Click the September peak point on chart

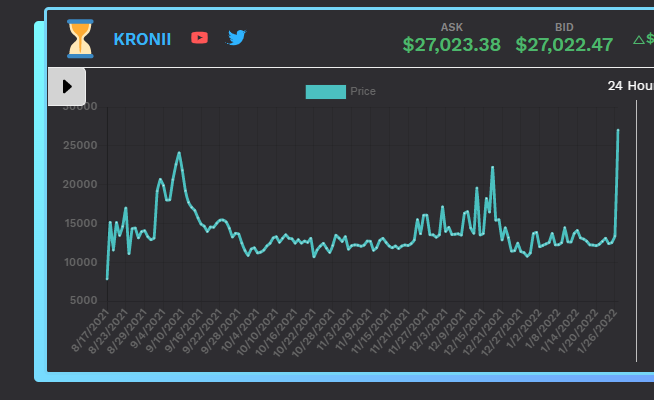(x=179, y=153)
